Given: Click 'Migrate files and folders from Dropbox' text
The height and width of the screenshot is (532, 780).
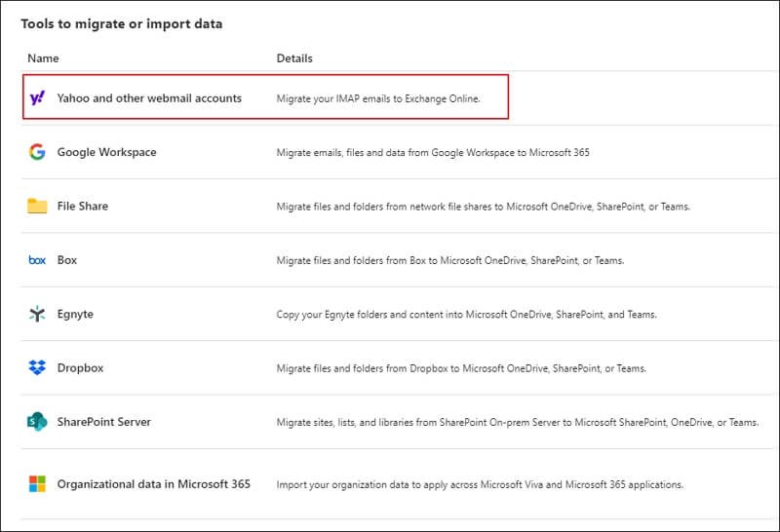Looking at the screenshot, I should tap(461, 368).
